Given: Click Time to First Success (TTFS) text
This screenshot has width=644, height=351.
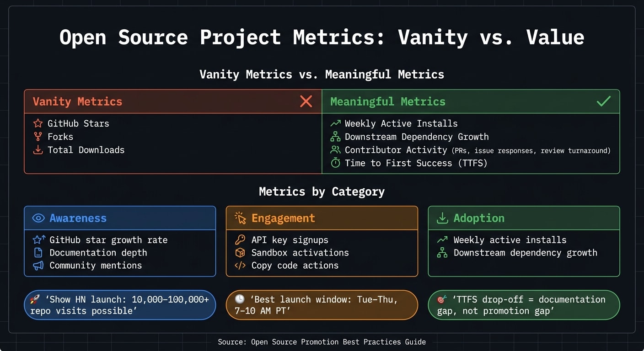Looking at the screenshot, I should tap(416, 163).
